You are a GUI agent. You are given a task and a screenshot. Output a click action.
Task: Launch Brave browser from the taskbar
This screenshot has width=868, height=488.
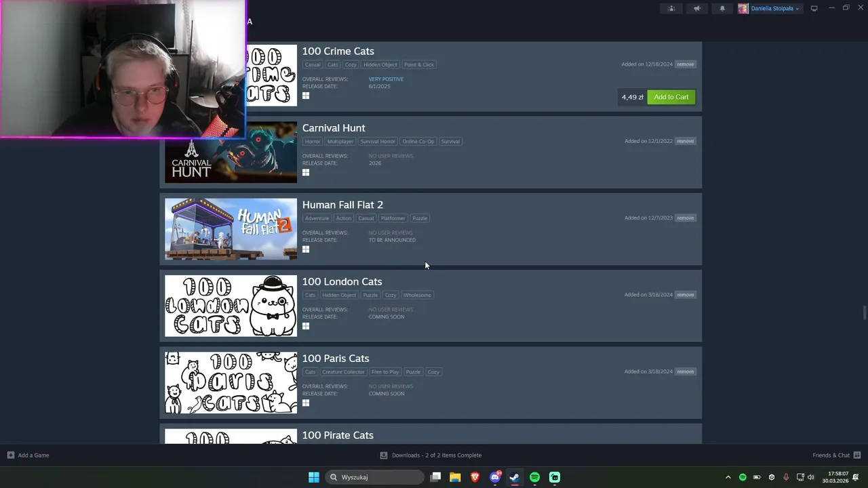(475, 477)
